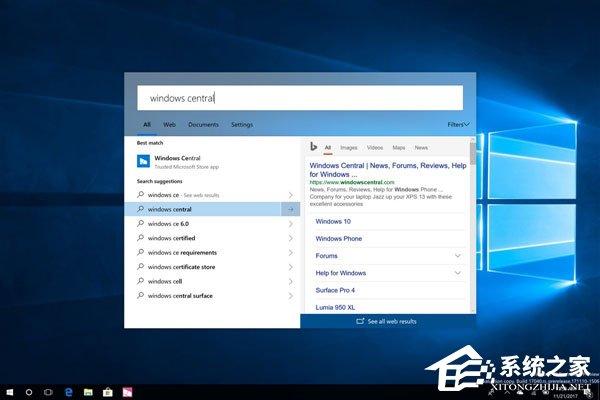Click arrow button on highlighted windows central suggestion

(290, 209)
